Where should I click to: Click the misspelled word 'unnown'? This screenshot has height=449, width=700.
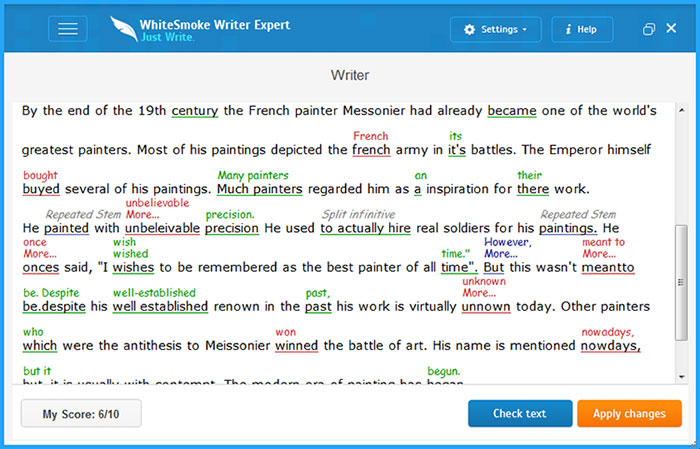pyautogui.click(x=486, y=307)
